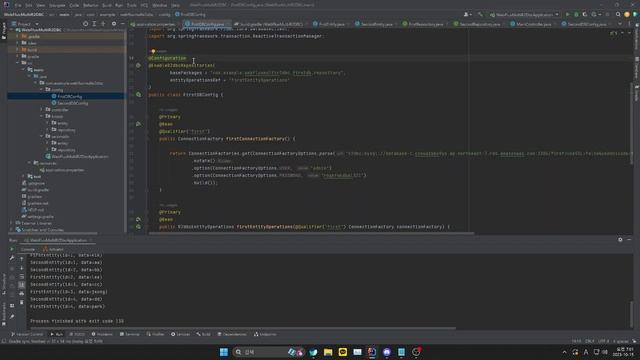
Task: Open the Problems tool window
Action: (x=102, y=334)
